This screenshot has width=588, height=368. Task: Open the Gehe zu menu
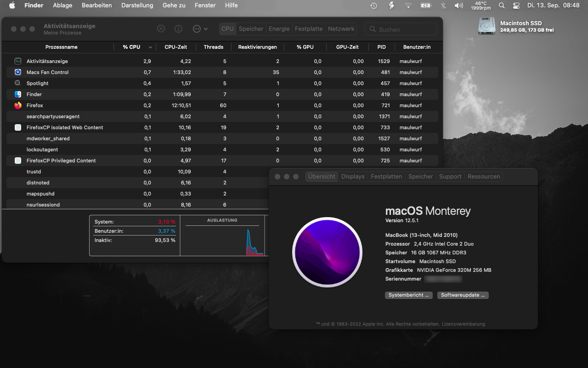click(174, 6)
